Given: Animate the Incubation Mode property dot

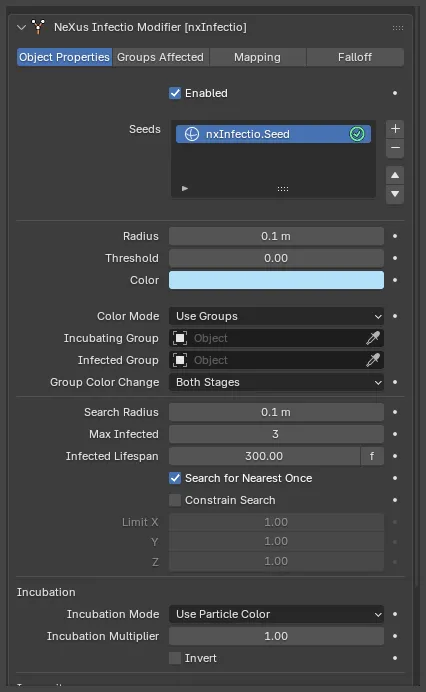Looking at the screenshot, I should tap(395, 614).
